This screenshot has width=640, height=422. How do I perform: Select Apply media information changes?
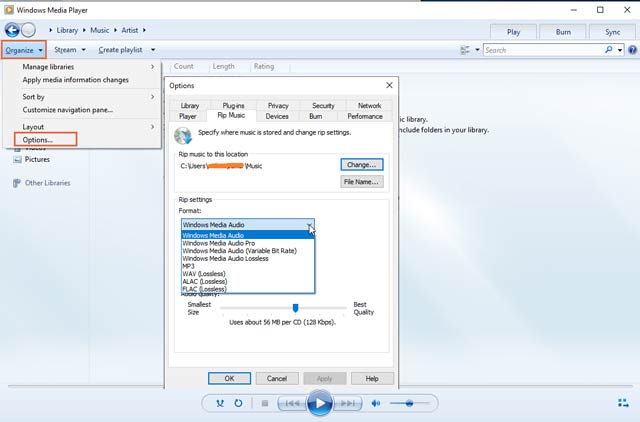[x=76, y=80]
